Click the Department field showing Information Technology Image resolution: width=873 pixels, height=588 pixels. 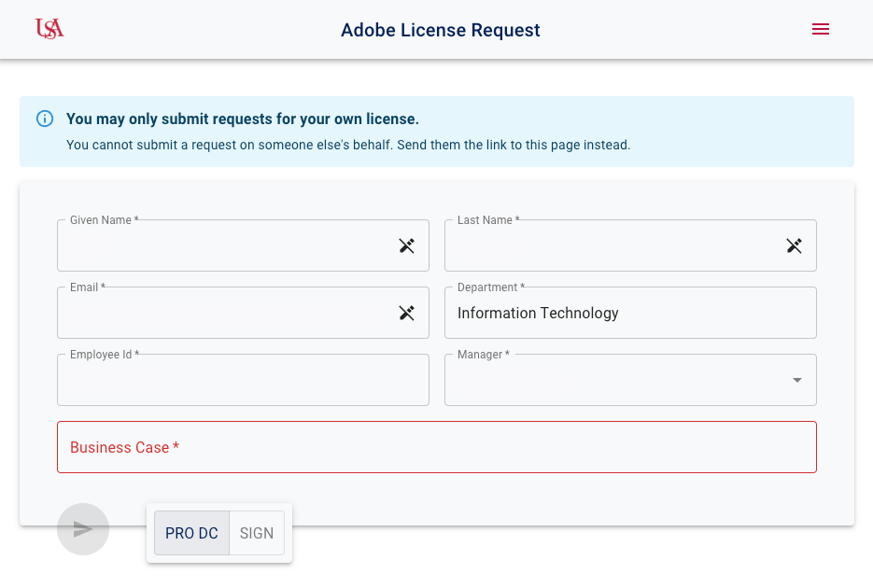click(x=630, y=314)
